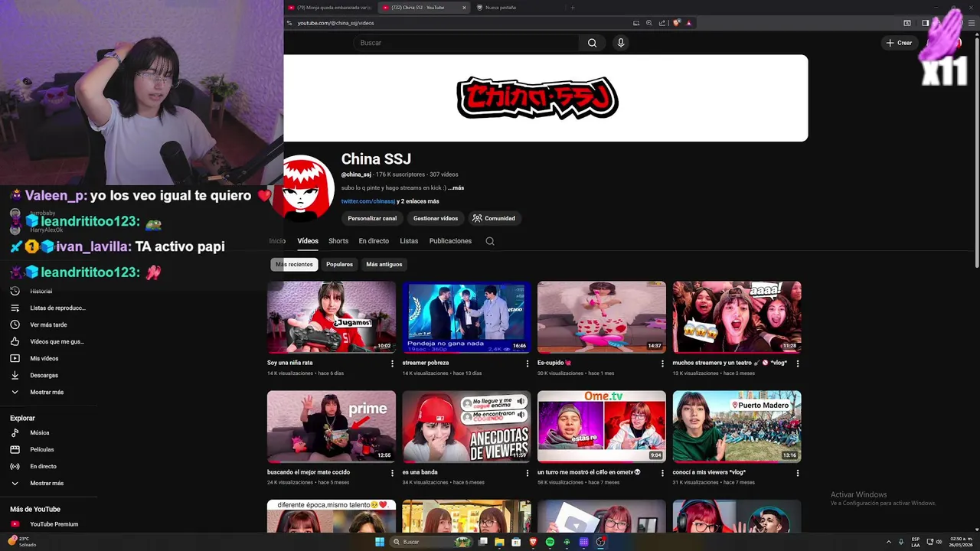This screenshot has height=551, width=980.
Task: Click the zoom magnifier icon in address bar
Action: [x=649, y=23]
